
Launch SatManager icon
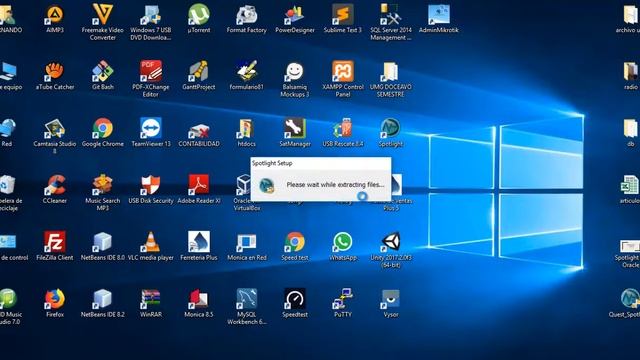(x=295, y=128)
